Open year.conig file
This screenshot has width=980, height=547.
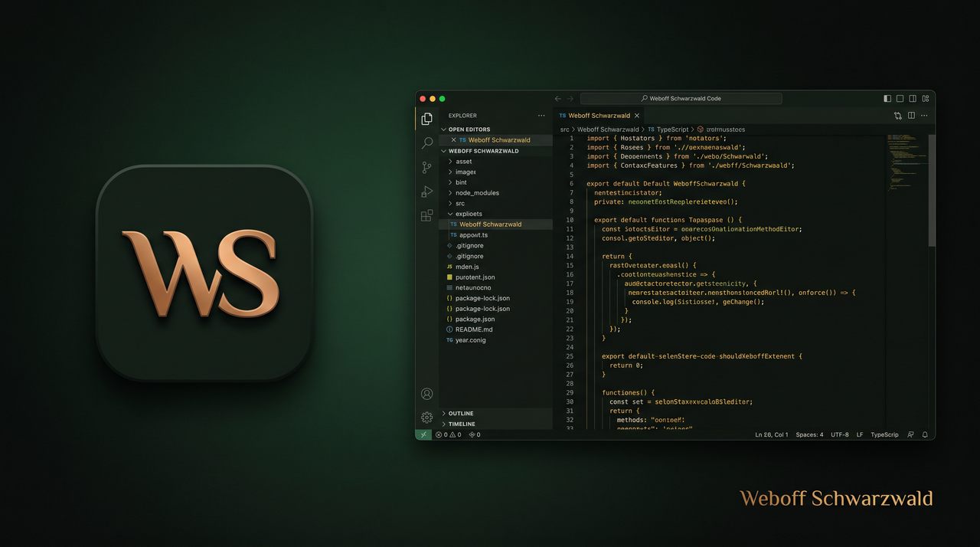click(x=495, y=340)
